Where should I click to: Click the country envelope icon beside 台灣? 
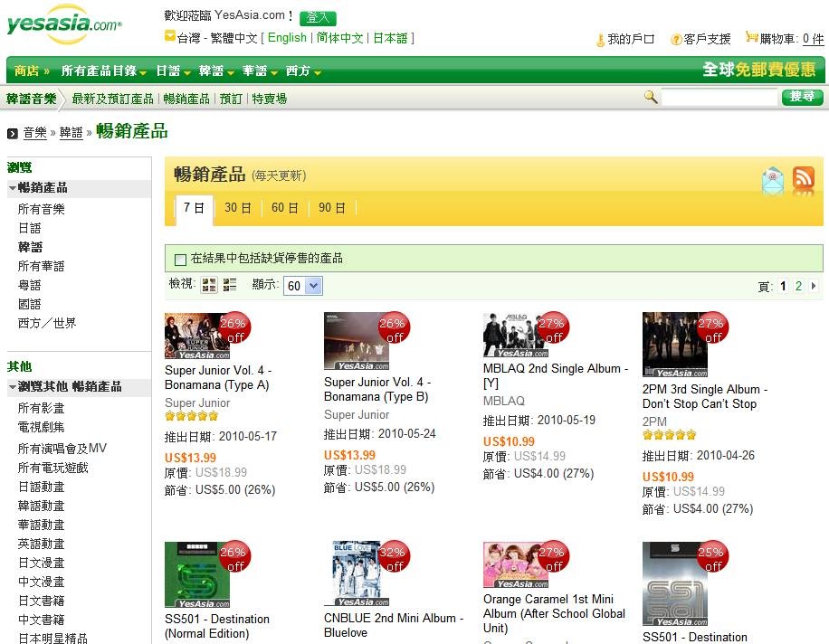click(170, 36)
